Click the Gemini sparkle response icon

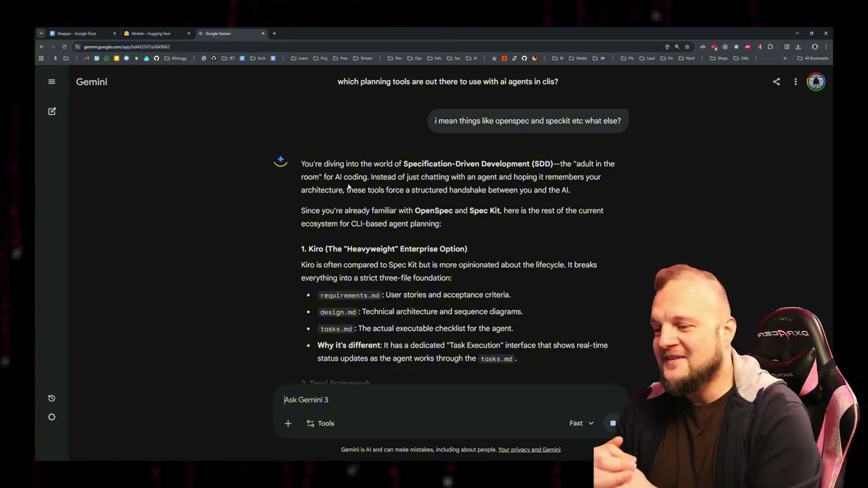click(x=281, y=161)
